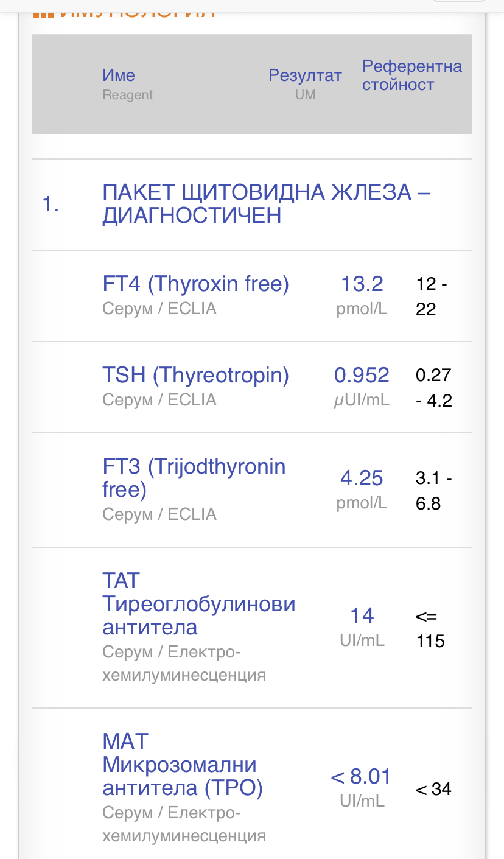Click the ТАТ reference value <= 115
Image resolution: width=504 pixels, height=859 pixels.
[430, 629]
